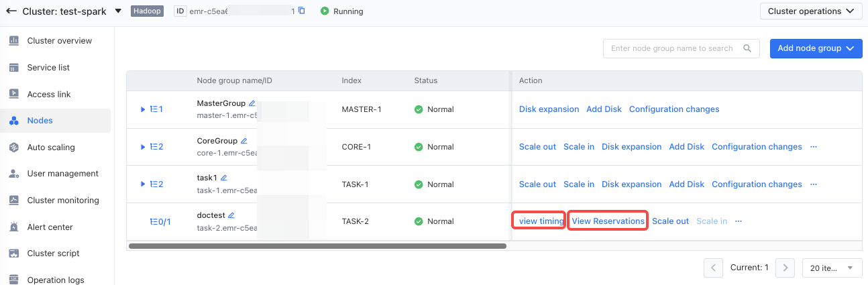Screen dimensions: 868x285
Task: Click Disk expansion for MasterGroup
Action: (549, 109)
